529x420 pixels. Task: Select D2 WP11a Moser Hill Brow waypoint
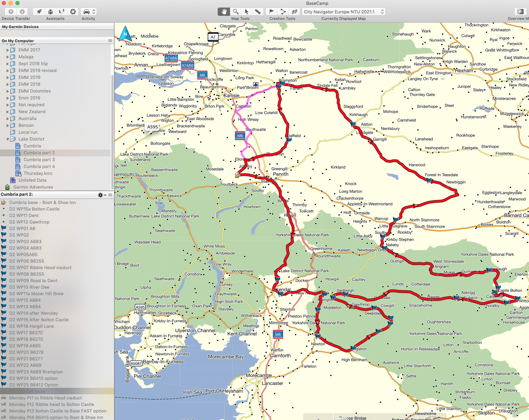36,293
